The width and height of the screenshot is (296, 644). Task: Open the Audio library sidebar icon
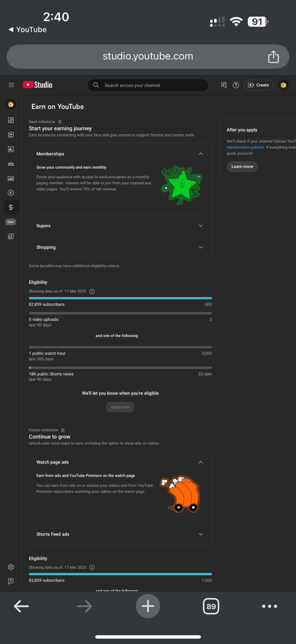pyautogui.click(x=11, y=236)
